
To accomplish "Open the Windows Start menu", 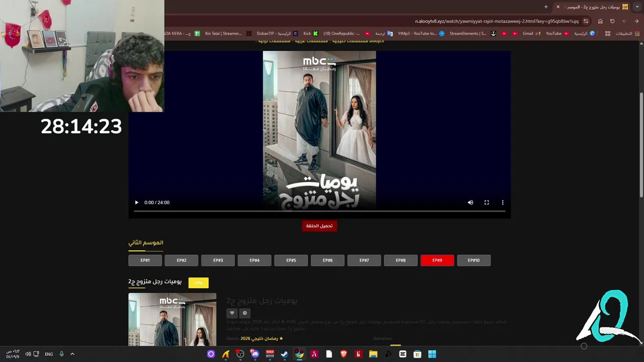I will (432, 354).
